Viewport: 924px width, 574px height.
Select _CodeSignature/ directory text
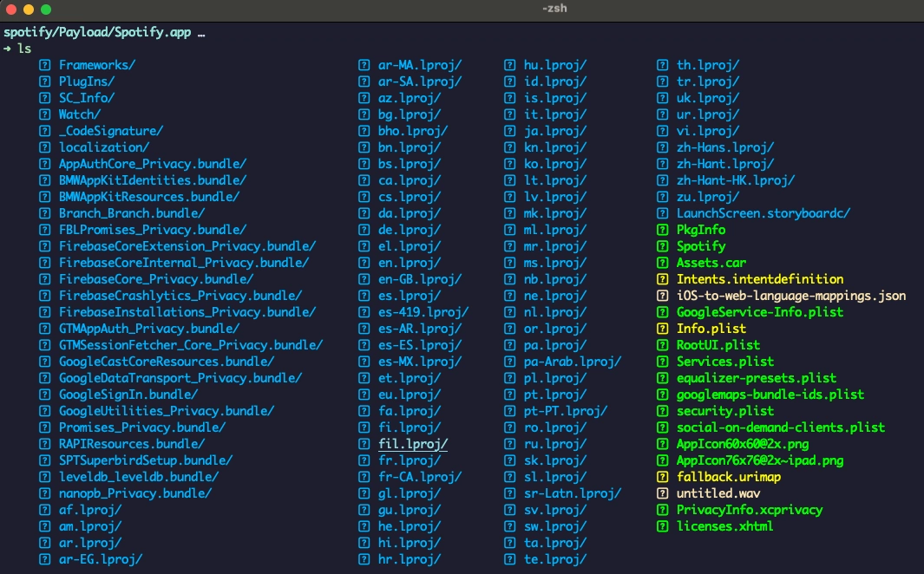[x=111, y=131]
